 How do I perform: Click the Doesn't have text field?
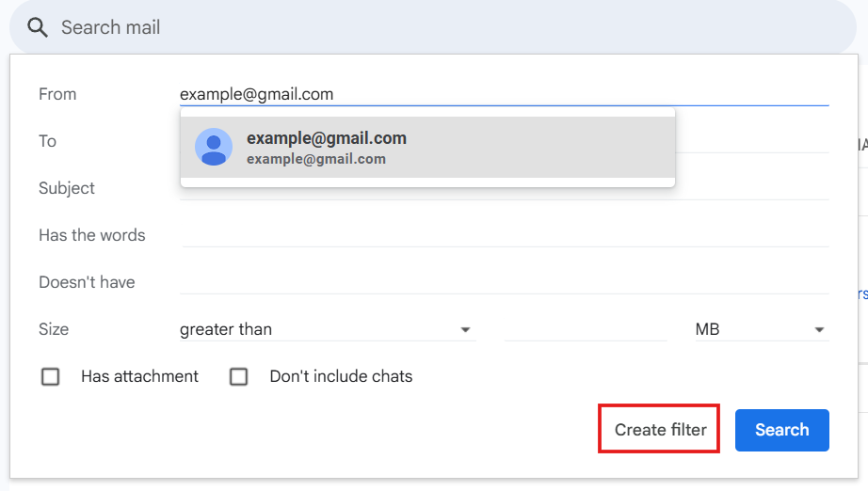point(504,282)
